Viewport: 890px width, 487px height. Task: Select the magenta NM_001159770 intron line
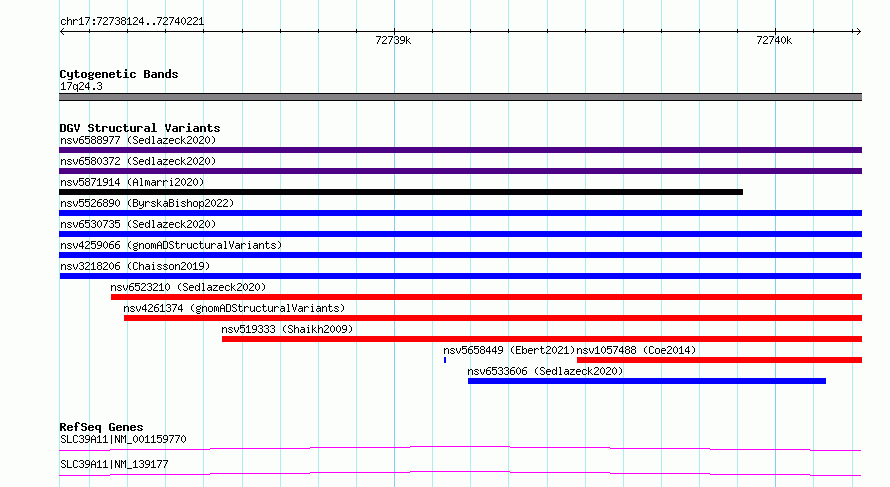click(460, 448)
